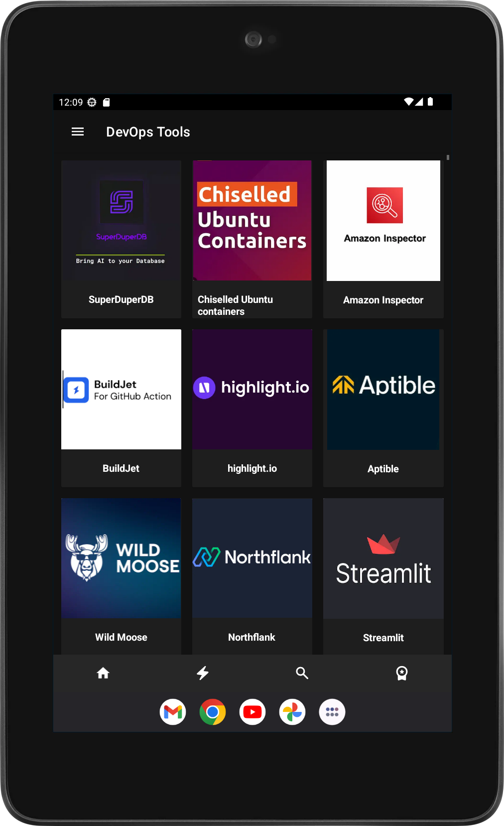Launch Gmail from the dock

(x=173, y=712)
